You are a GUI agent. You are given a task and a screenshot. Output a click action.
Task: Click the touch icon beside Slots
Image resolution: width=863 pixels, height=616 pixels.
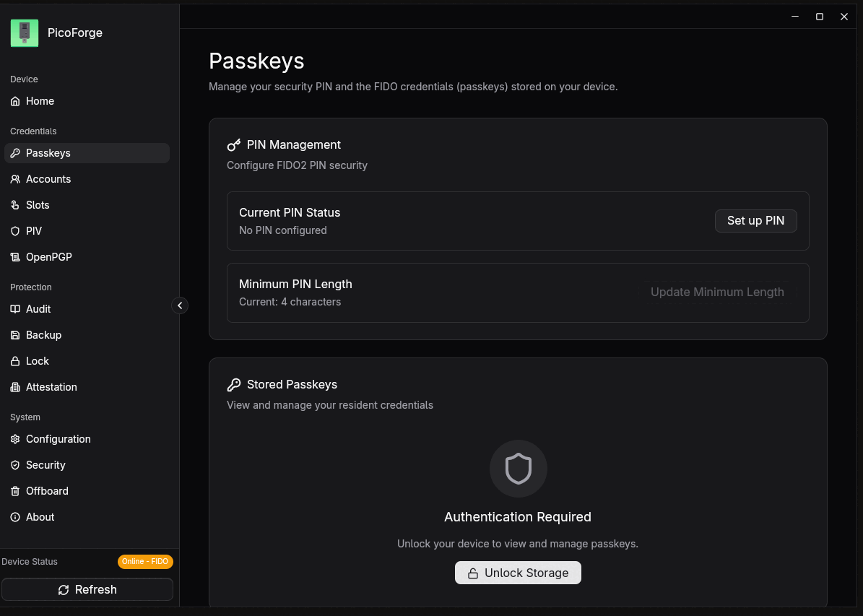[x=15, y=205]
